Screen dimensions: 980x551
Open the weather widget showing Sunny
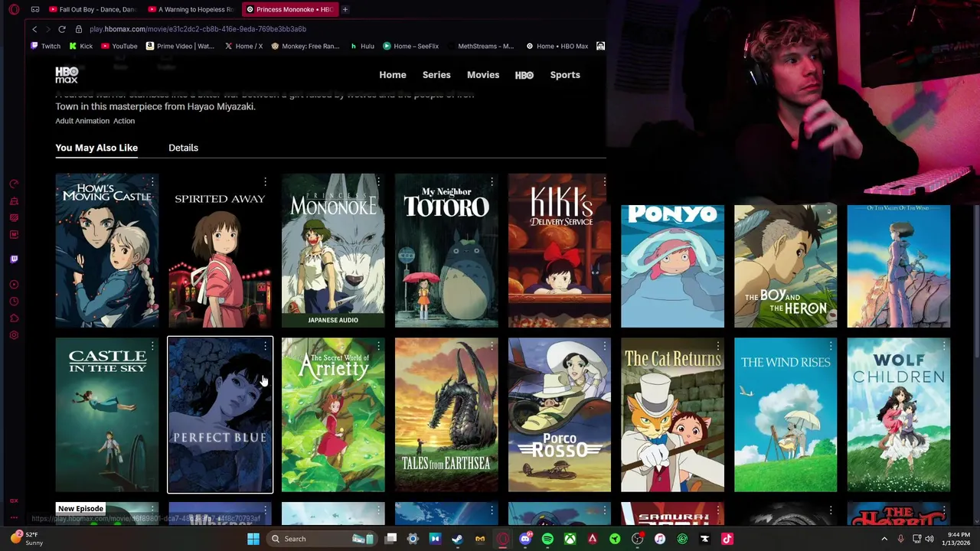click(x=27, y=539)
